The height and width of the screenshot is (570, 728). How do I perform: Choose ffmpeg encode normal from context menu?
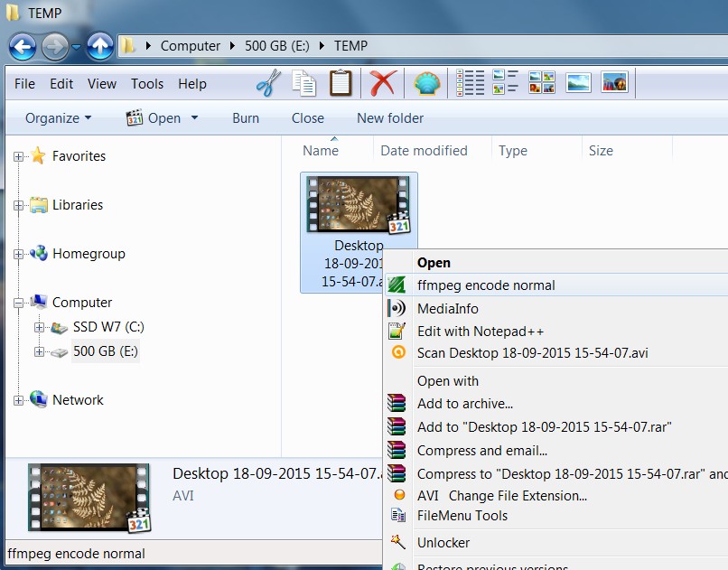tap(486, 285)
